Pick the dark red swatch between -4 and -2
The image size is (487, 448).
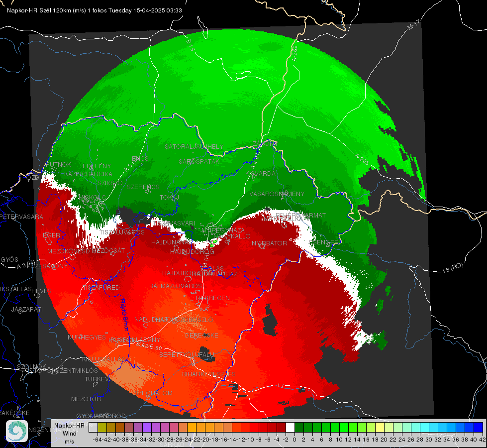coord(281,428)
